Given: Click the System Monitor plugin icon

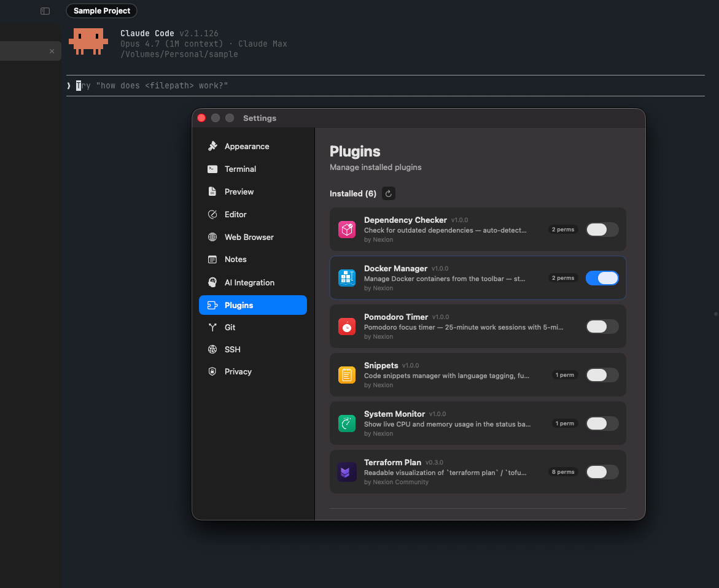Looking at the screenshot, I should [x=347, y=424].
